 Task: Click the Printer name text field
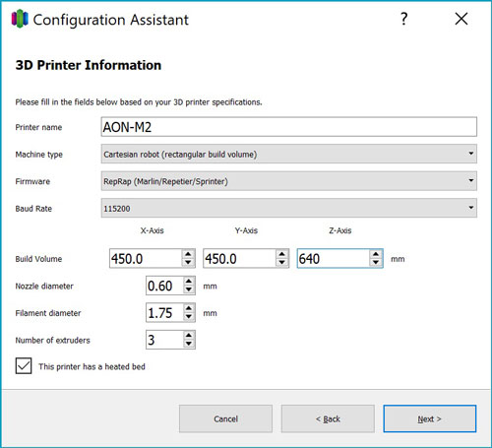[x=289, y=127]
